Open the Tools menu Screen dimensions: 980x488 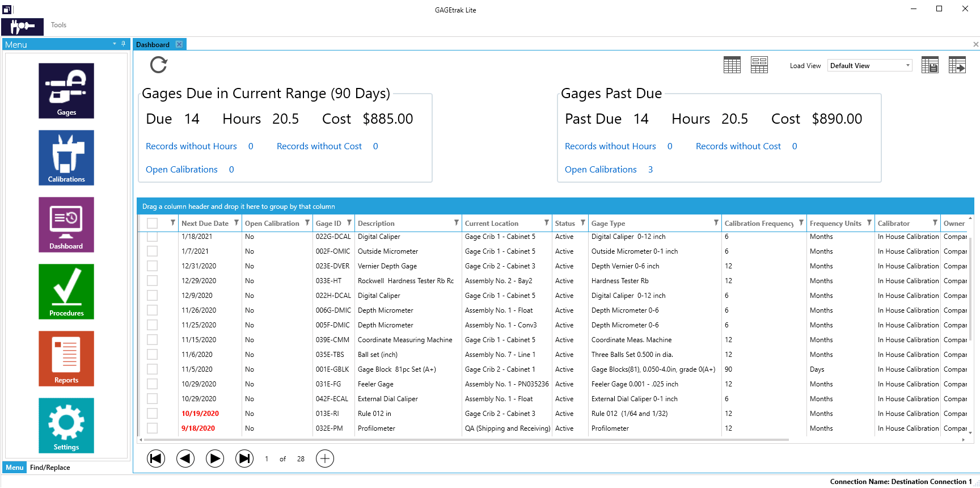point(58,25)
